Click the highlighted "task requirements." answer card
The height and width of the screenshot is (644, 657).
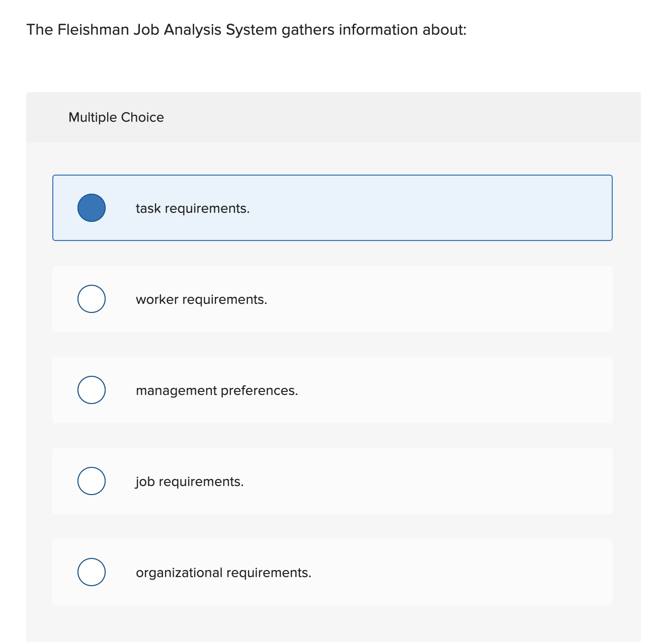coord(332,207)
